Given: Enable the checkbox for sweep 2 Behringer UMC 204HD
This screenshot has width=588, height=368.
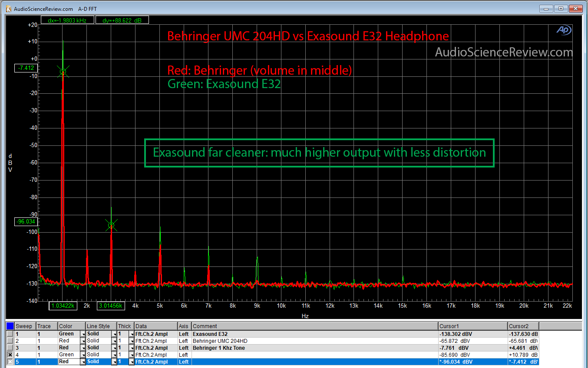Looking at the screenshot, I should 10,341.
